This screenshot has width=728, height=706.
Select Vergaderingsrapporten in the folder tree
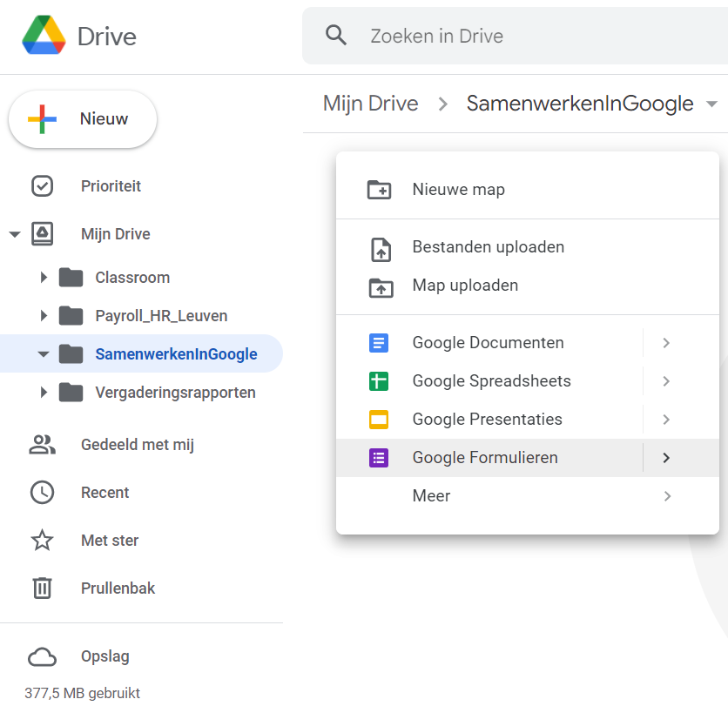176,393
